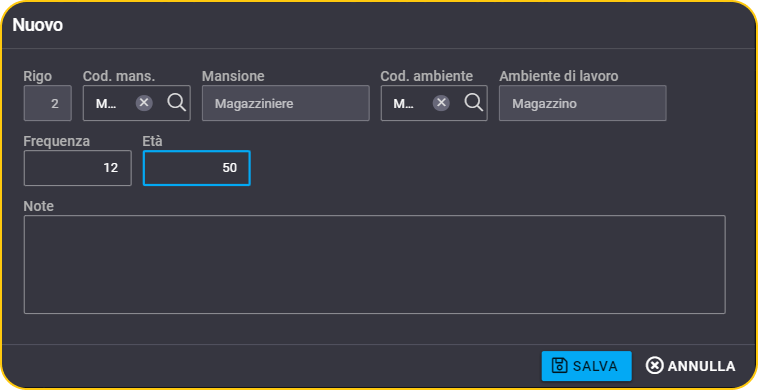
Task: Click the Nuovo dialog title
Action: coord(38,25)
